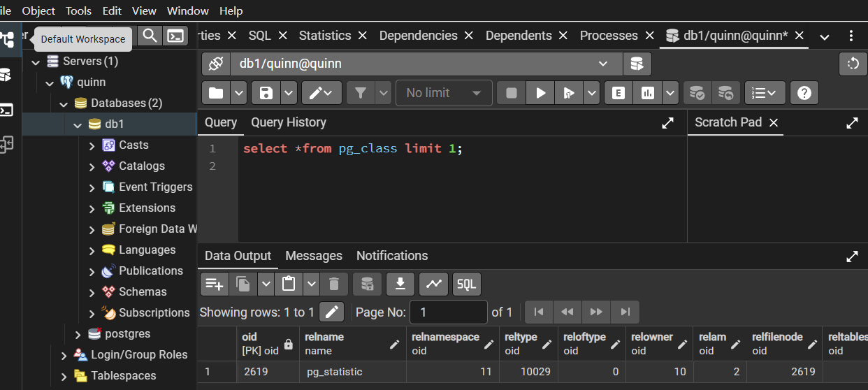Screen dimensions: 868x390
Task: Click the Delete rows trash icon
Action: pyautogui.click(x=333, y=284)
